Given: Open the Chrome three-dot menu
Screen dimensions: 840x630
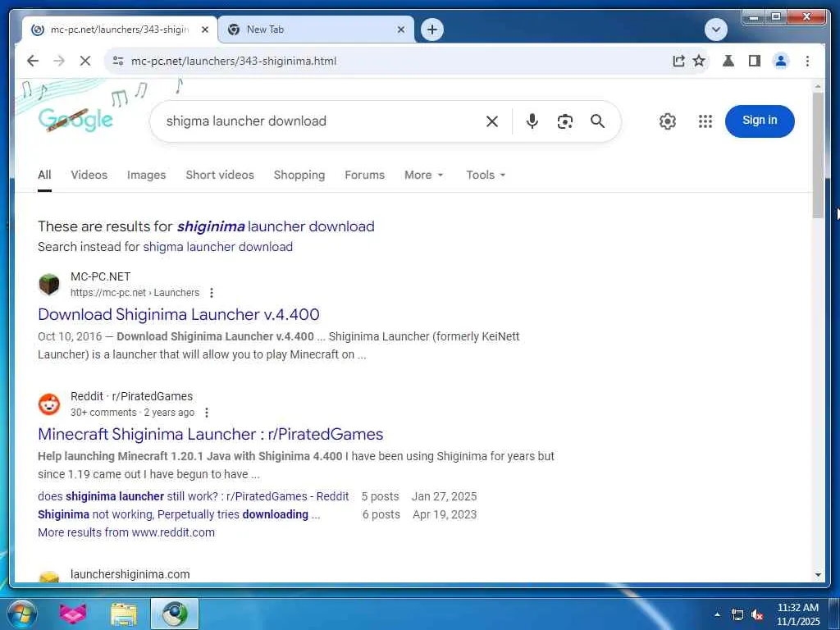Looking at the screenshot, I should tap(807, 61).
